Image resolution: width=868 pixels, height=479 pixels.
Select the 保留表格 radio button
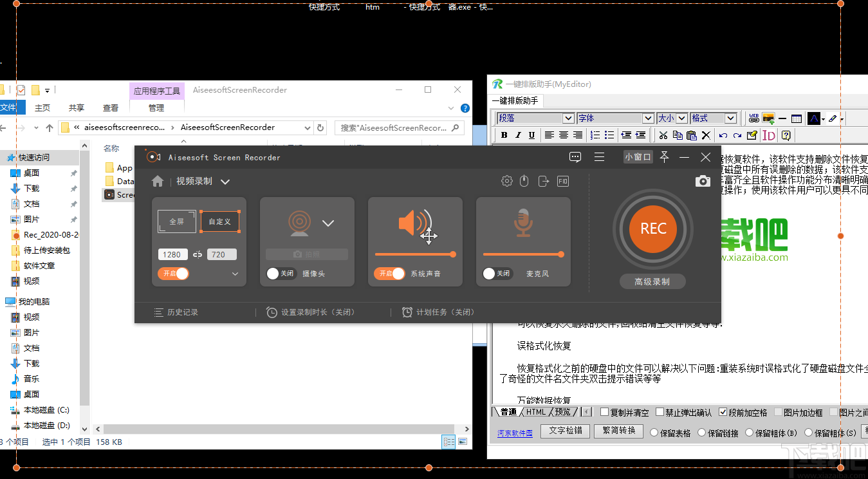click(654, 433)
